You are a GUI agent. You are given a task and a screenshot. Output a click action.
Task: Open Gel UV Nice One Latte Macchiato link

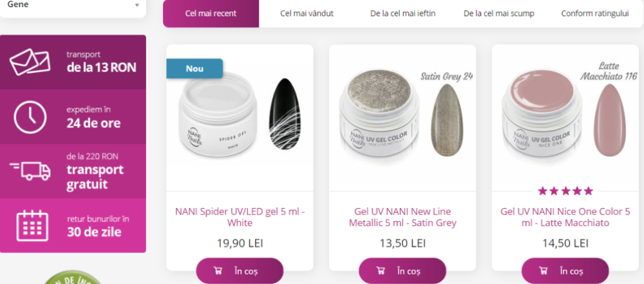click(x=565, y=218)
